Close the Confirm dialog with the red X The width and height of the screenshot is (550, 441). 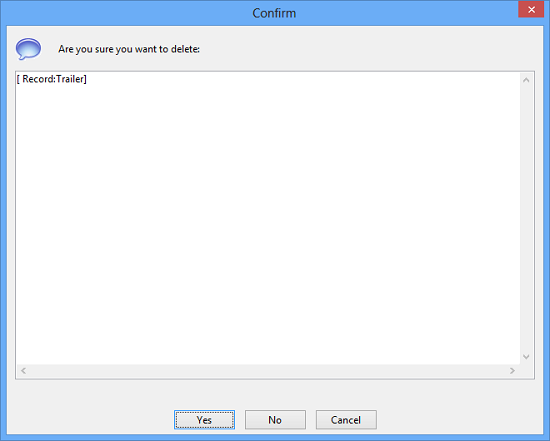(x=531, y=9)
